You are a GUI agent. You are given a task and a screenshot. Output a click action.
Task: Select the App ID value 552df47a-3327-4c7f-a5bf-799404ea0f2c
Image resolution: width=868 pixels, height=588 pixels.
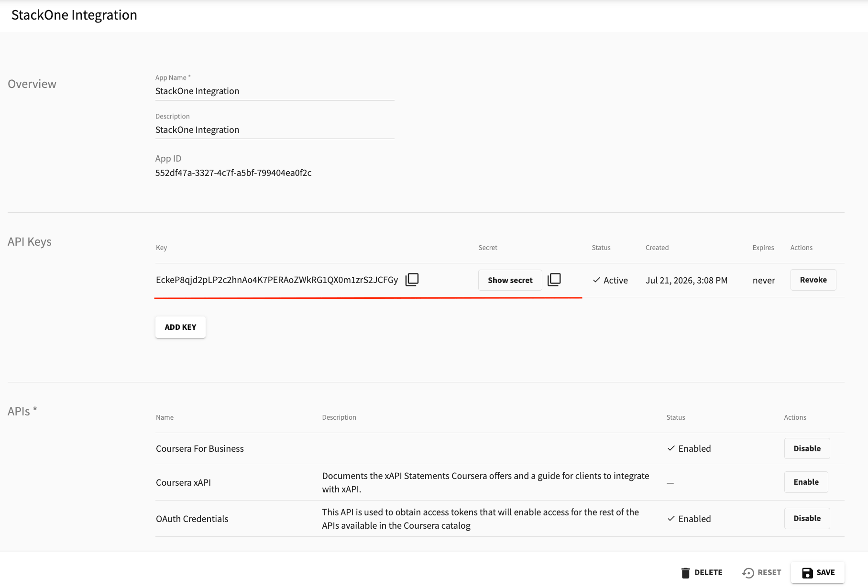233,173
